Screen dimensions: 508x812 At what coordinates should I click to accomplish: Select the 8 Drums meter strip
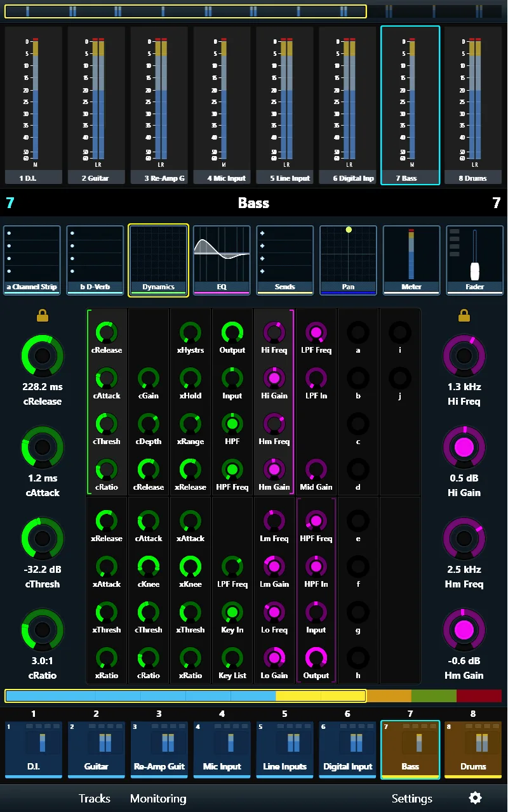point(473,105)
